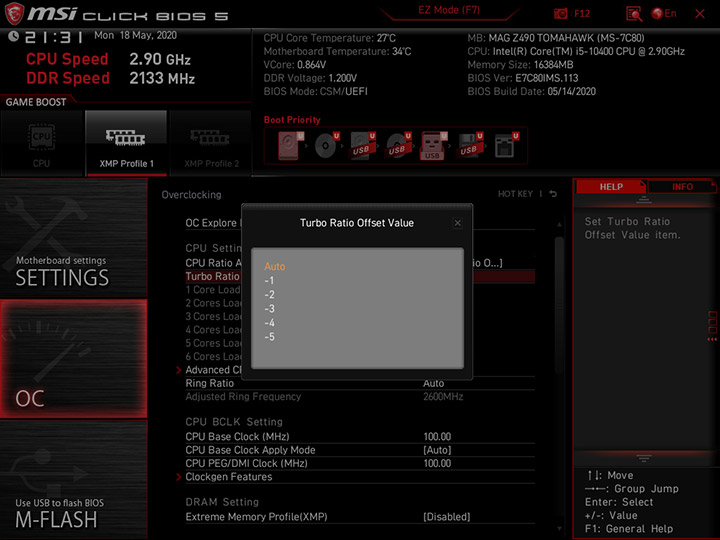
Task: Click the settings list vertical scrollbar
Action: point(559,305)
